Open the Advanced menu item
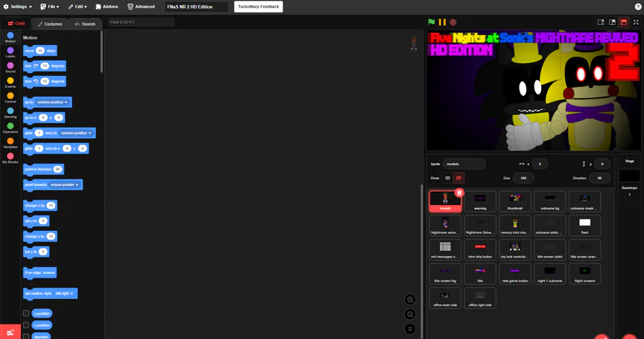The width and height of the screenshot is (644, 339). 141,6
